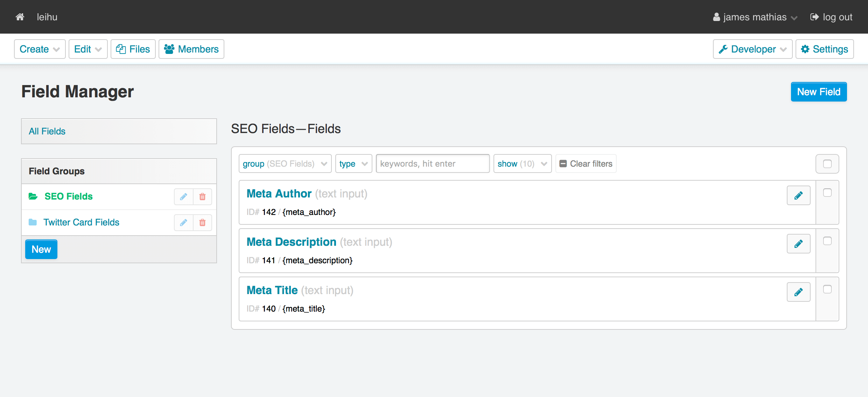The height and width of the screenshot is (397, 868).
Task: Open the type filter dropdown
Action: 353,164
